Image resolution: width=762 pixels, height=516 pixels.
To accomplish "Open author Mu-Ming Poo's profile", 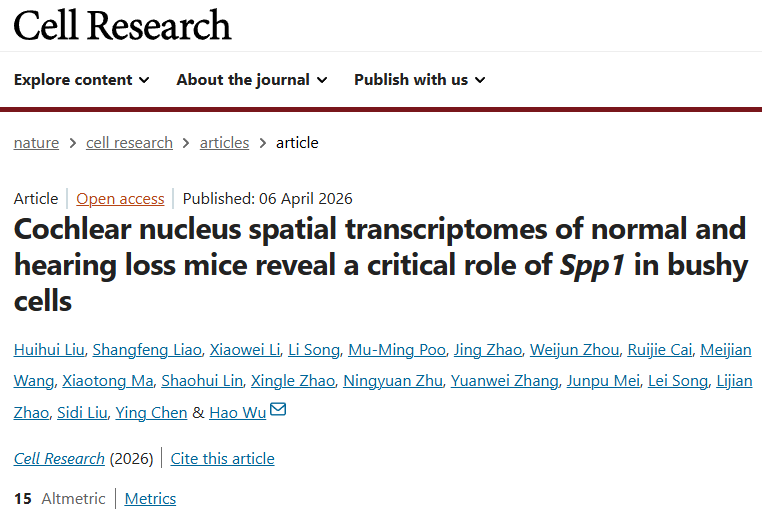I will [396, 349].
